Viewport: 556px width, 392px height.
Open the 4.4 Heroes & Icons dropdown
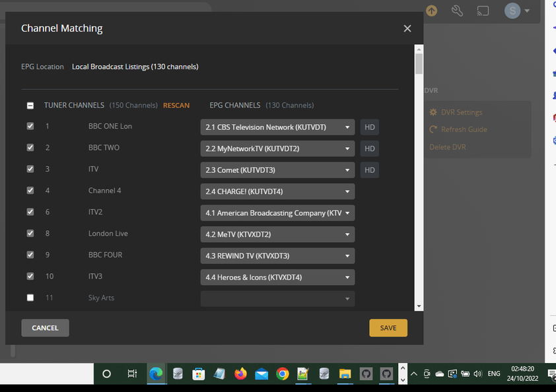tap(277, 277)
